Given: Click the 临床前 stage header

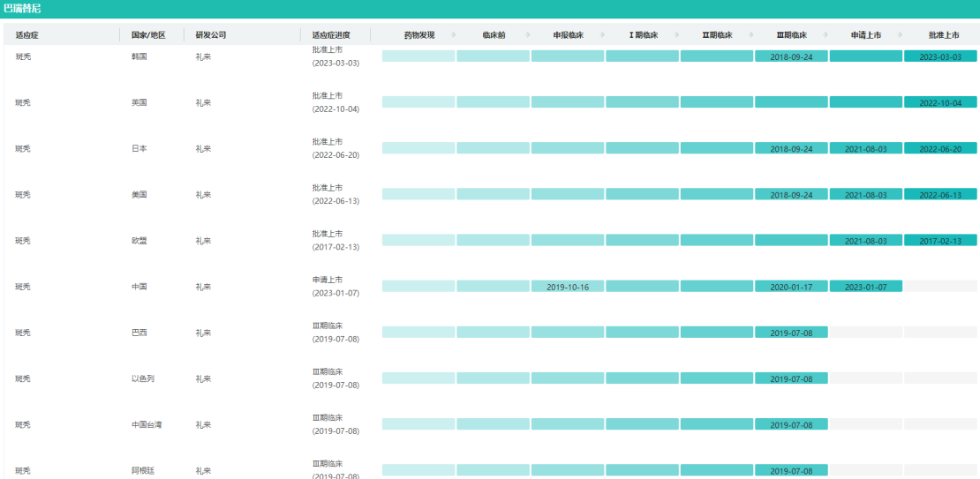Looking at the screenshot, I should point(494,35).
